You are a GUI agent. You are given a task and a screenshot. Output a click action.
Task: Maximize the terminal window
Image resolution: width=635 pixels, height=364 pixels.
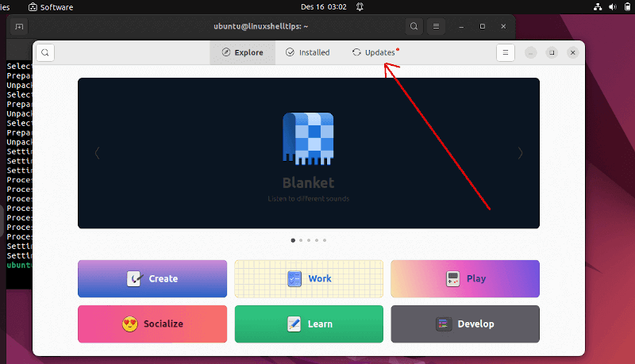(x=483, y=26)
